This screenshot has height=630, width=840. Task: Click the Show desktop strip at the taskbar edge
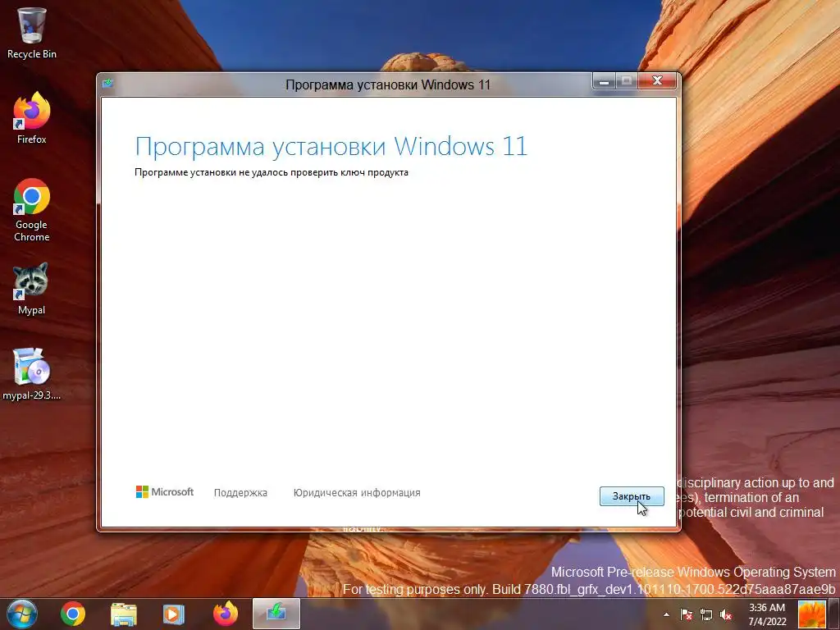click(x=834, y=614)
